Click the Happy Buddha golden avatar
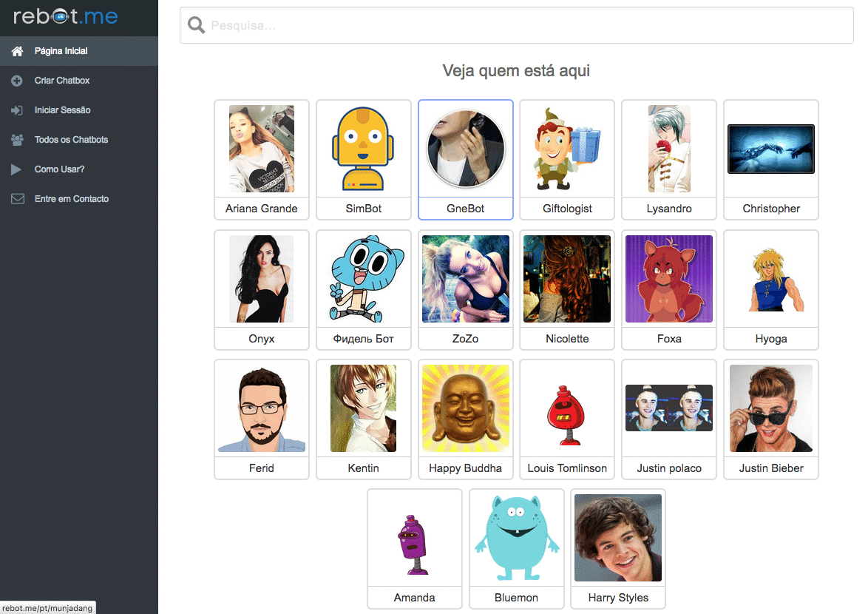Viewport: 868px width, 614px height. [x=466, y=408]
